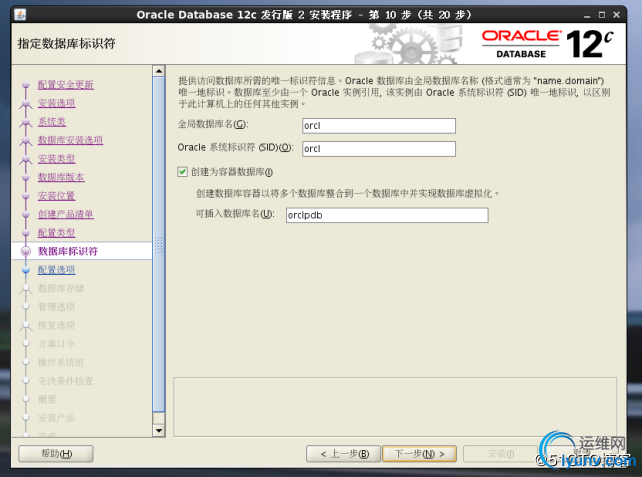
Task: Click the 帮助(H) help button
Action: [x=56, y=454]
